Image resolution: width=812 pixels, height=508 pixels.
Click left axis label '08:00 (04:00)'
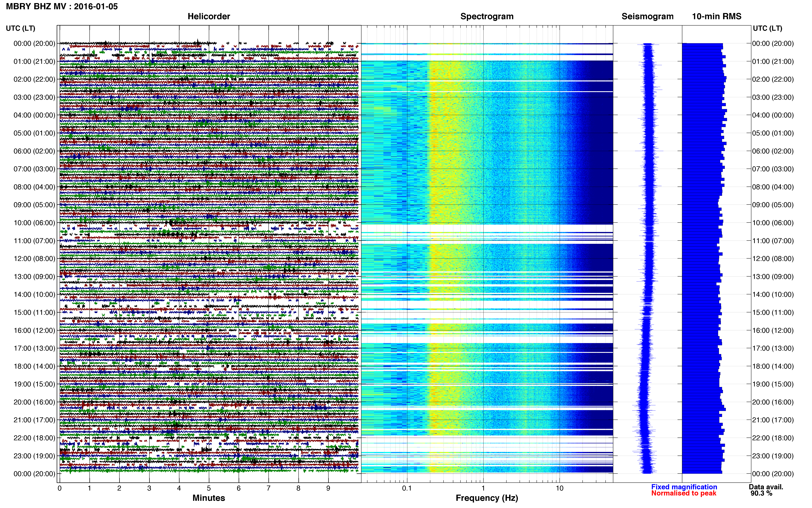click(x=34, y=187)
